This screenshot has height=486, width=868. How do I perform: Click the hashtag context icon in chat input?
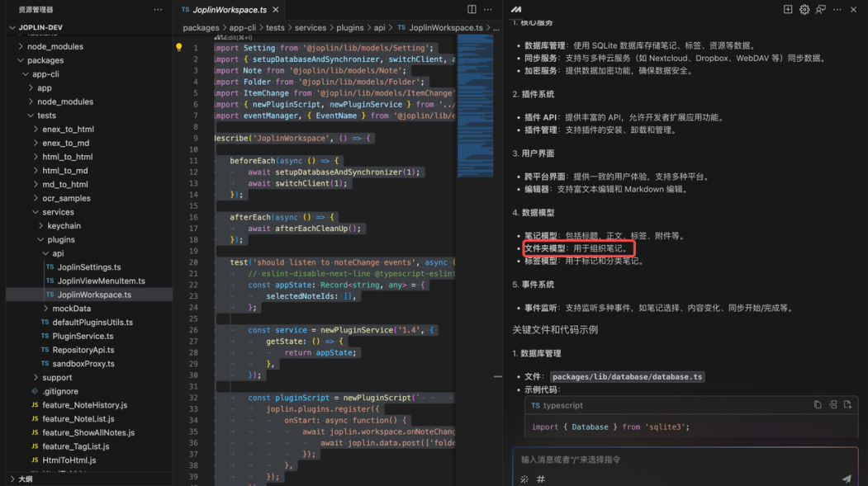pyautogui.click(x=541, y=479)
